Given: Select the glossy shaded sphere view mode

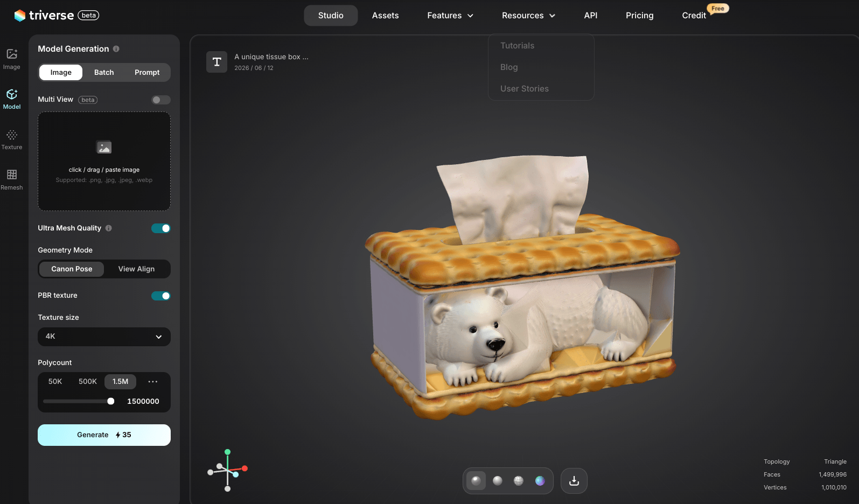Looking at the screenshot, I should [476, 481].
